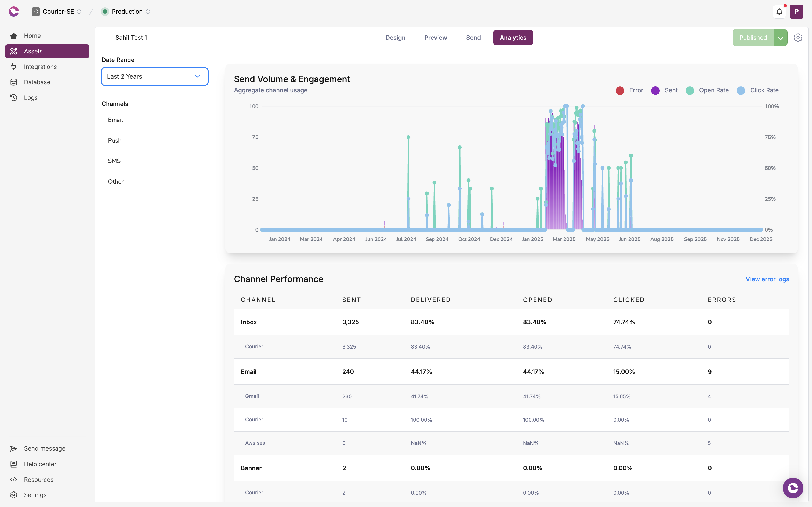Toggle the SMS channel filter
812x507 pixels.
point(114,161)
